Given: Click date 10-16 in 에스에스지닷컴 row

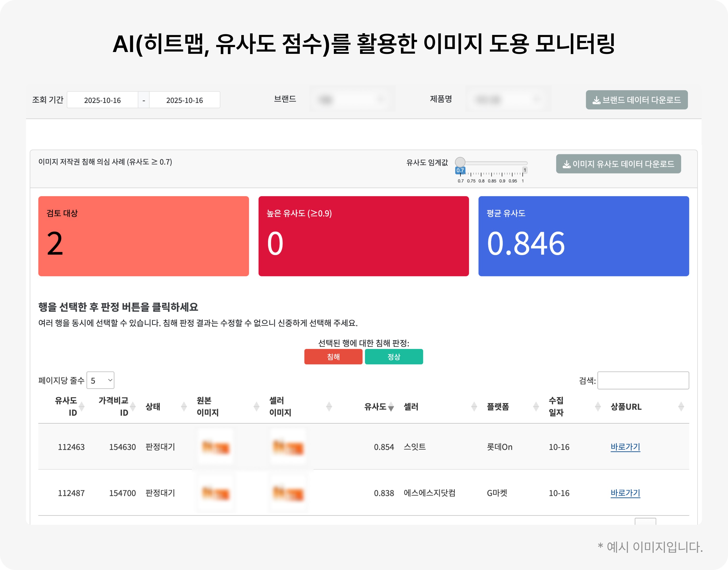Looking at the screenshot, I should point(559,493).
